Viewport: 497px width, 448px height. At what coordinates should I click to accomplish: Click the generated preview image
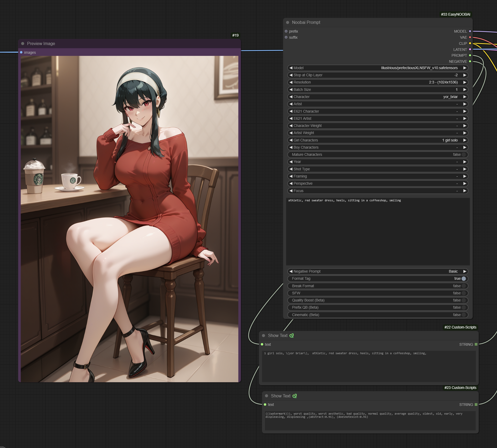tap(130, 219)
